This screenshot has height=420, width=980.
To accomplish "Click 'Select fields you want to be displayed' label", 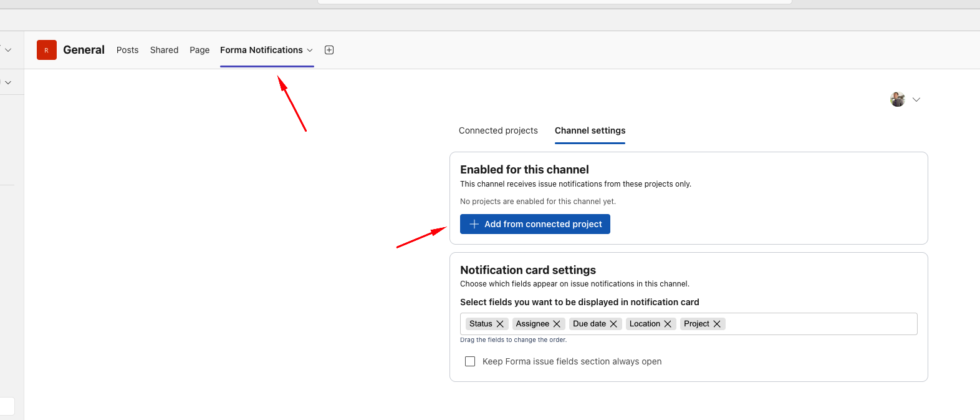I will pos(580,302).
